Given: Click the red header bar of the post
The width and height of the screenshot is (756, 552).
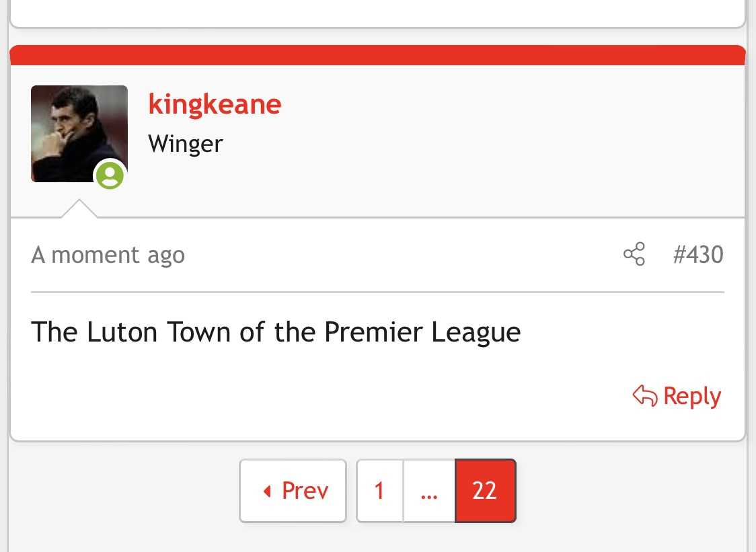Looking at the screenshot, I should [x=378, y=55].
